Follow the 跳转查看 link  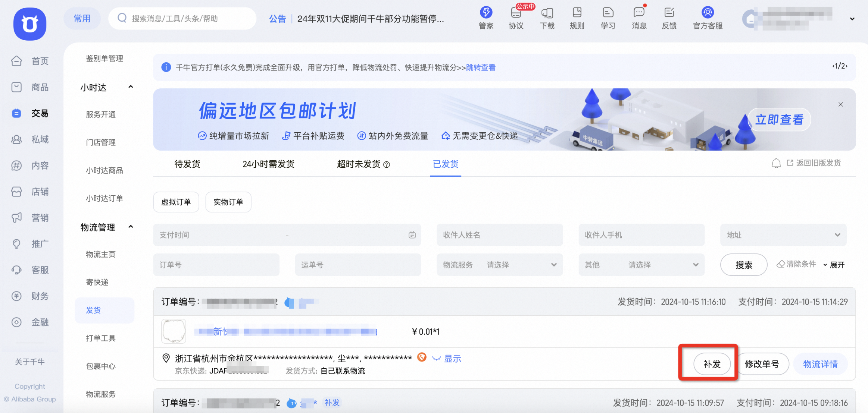pos(481,67)
